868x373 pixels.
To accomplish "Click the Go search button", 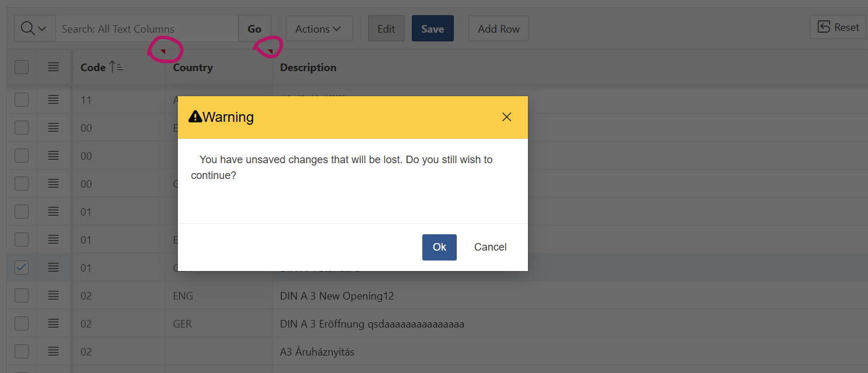I will pyautogui.click(x=254, y=29).
